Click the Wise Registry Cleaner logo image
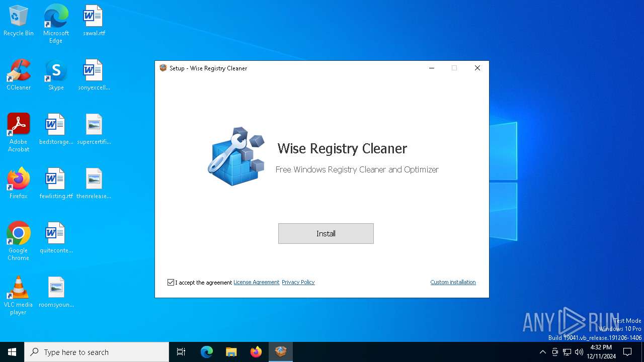This screenshot has width=644, height=362. click(x=236, y=156)
